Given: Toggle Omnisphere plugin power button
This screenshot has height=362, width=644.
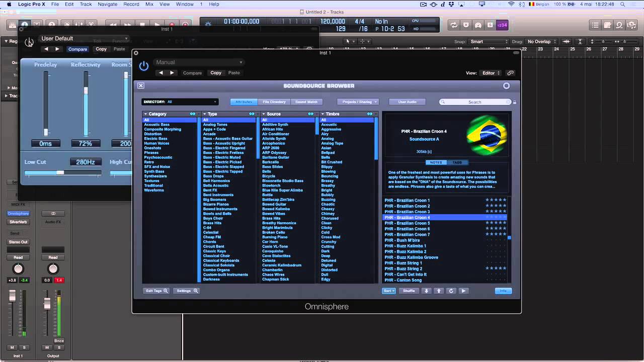Looking at the screenshot, I should tap(144, 66).
